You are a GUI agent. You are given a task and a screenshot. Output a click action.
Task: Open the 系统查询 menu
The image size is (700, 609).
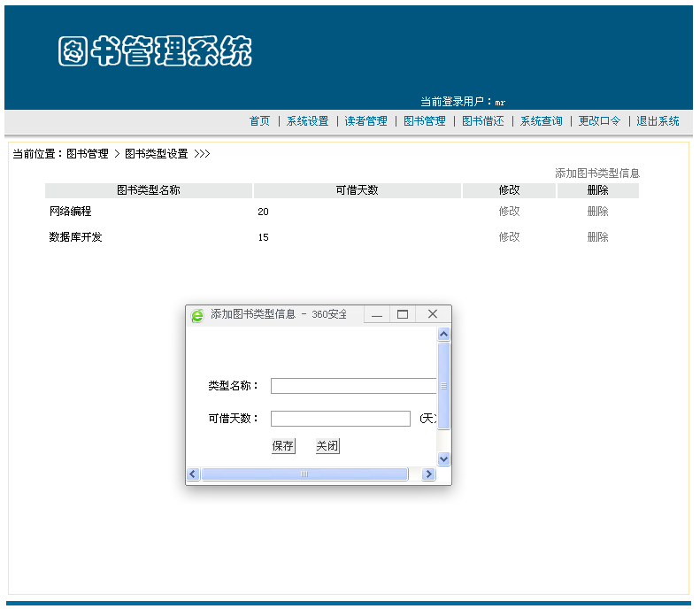[x=541, y=121]
